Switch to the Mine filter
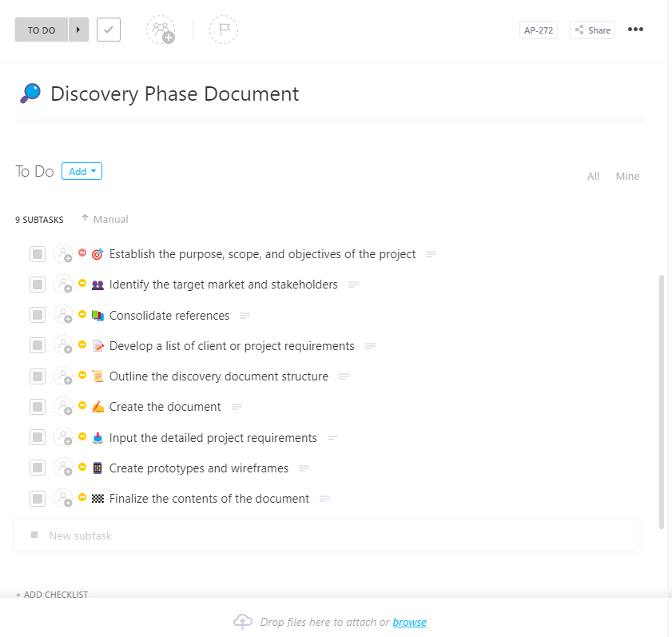This screenshot has width=672, height=637. click(x=627, y=176)
